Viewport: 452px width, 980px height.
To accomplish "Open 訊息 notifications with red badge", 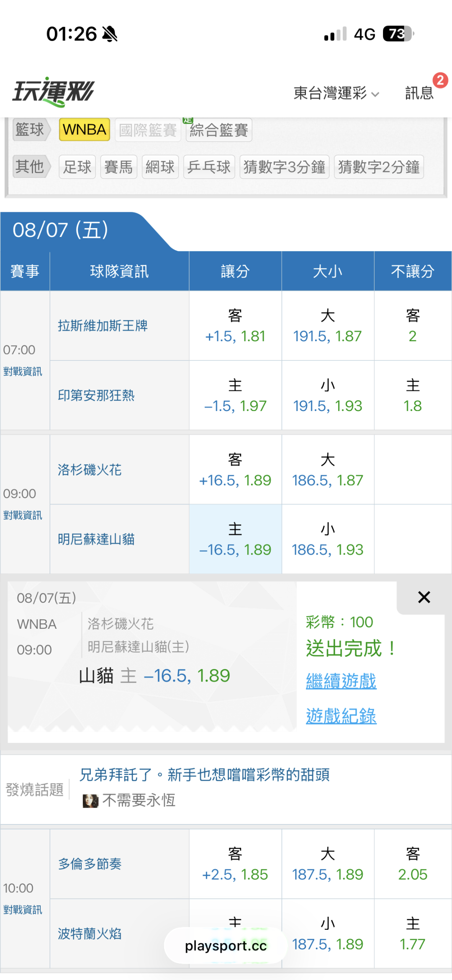I will (x=419, y=93).
